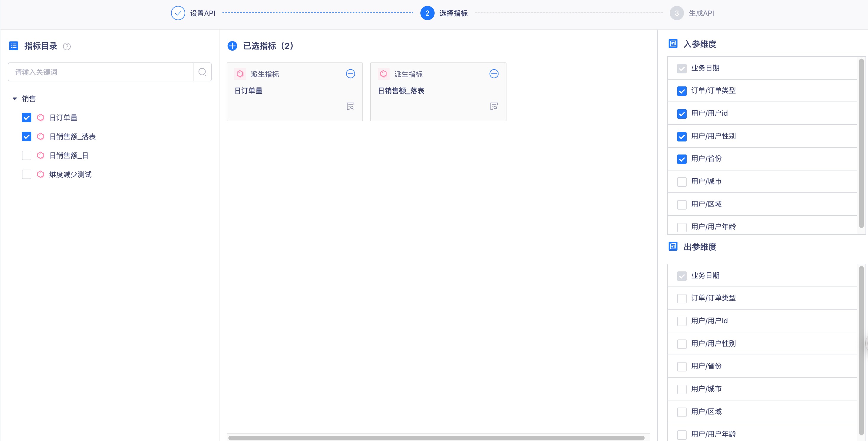Click the pink hexagon icon on 日销售额_落表 card

click(383, 74)
